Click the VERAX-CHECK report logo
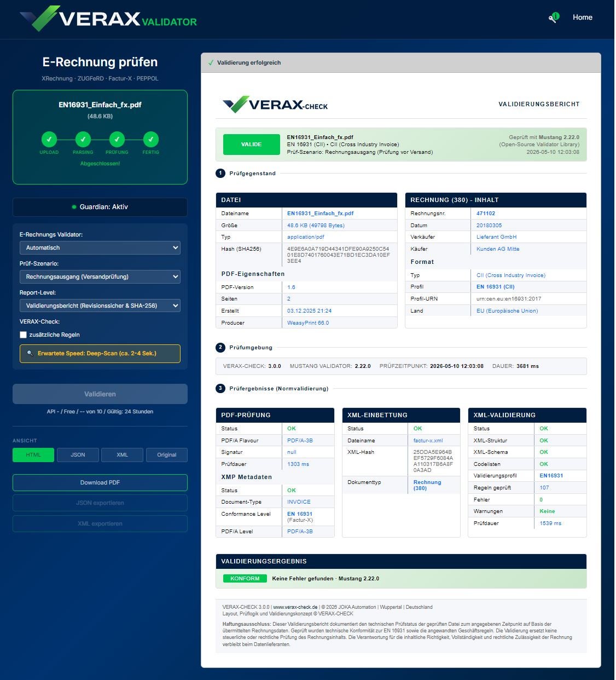616x680 pixels. tap(275, 104)
